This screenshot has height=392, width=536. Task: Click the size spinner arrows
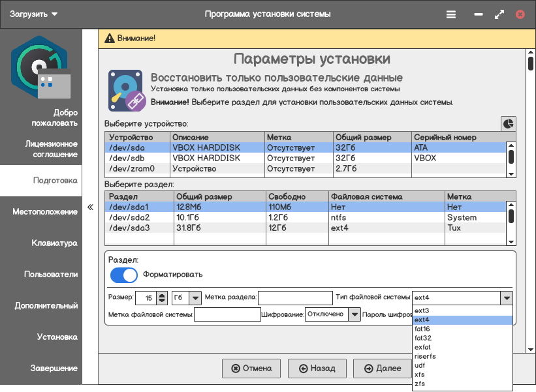click(x=162, y=297)
